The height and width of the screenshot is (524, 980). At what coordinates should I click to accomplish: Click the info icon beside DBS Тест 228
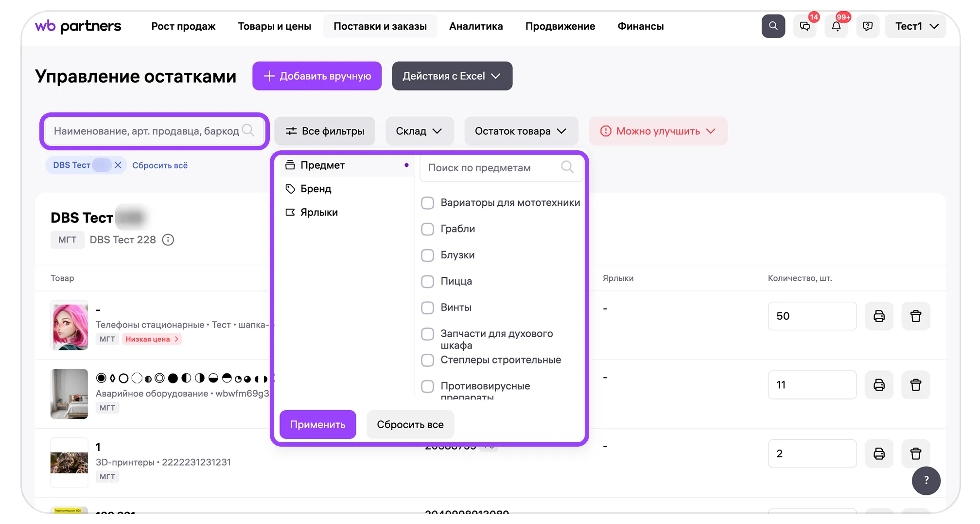point(168,240)
